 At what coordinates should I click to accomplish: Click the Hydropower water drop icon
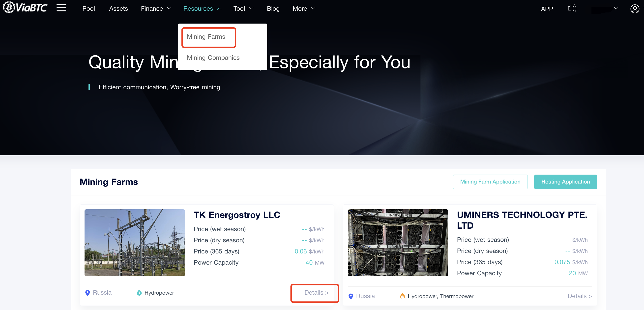coord(139,293)
